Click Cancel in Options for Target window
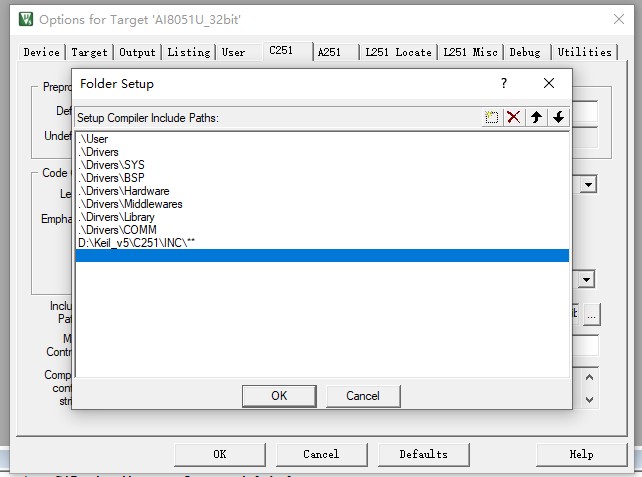This screenshot has height=477, width=642. coord(321,454)
